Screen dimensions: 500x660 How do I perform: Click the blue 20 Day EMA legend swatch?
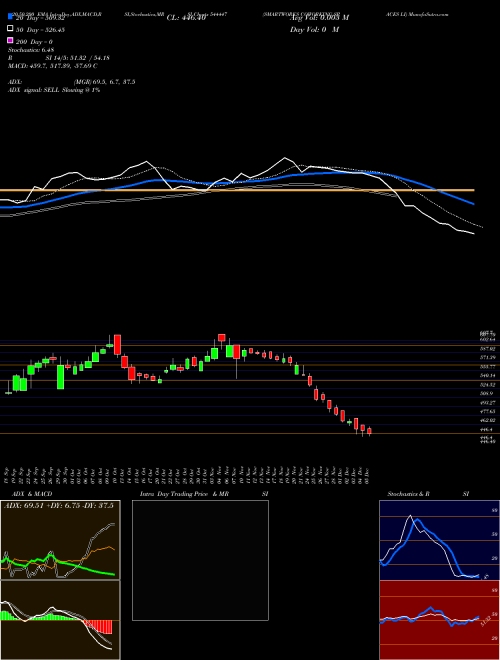coord(10,16)
